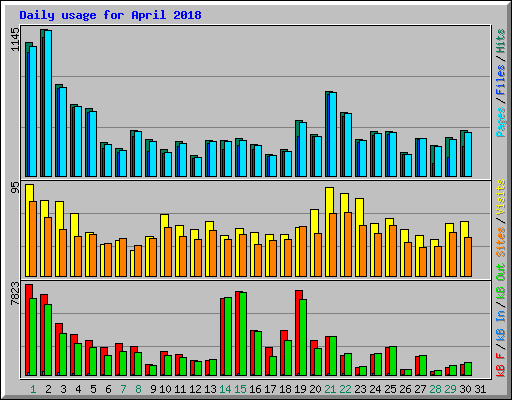512x400 pixels.
Task: Click day 23 on the x-axis
Action: (360, 389)
